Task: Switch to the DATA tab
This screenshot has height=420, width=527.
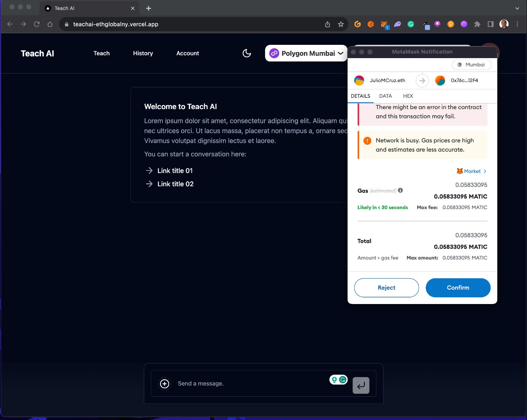Action: coord(386,96)
